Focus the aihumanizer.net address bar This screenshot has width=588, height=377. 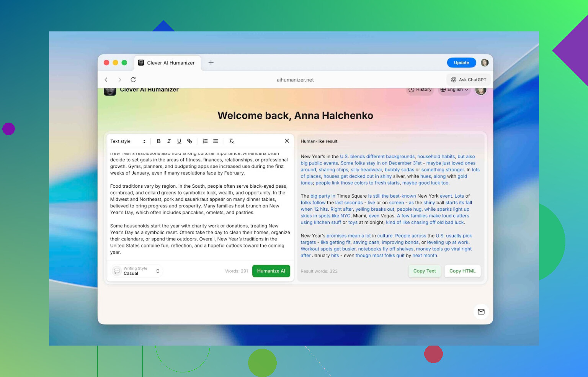pyautogui.click(x=295, y=80)
